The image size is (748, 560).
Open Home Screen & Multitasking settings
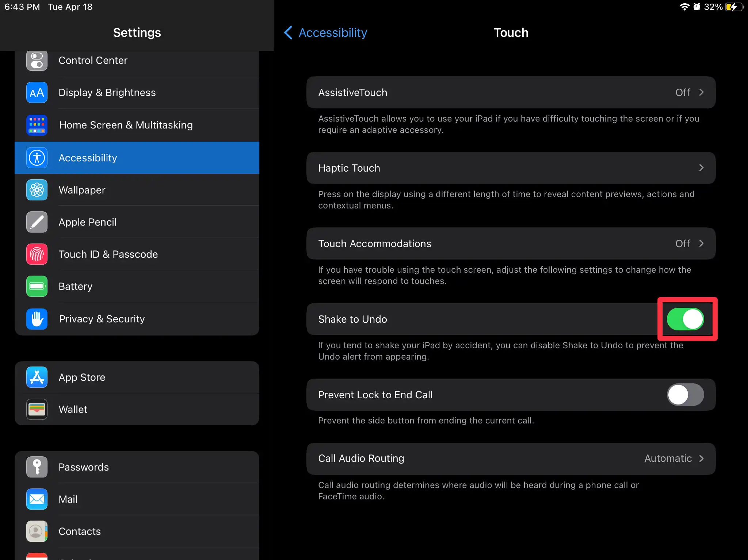pyautogui.click(x=137, y=125)
